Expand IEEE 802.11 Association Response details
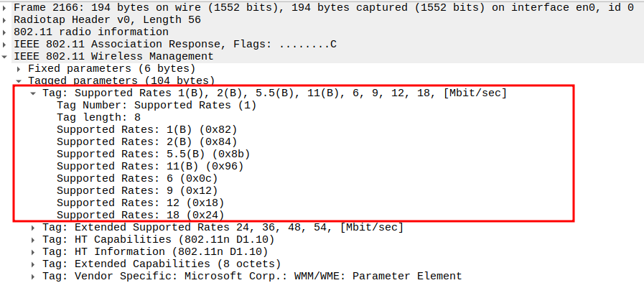Image resolution: width=644 pixels, height=288 pixels. [x=6, y=44]
